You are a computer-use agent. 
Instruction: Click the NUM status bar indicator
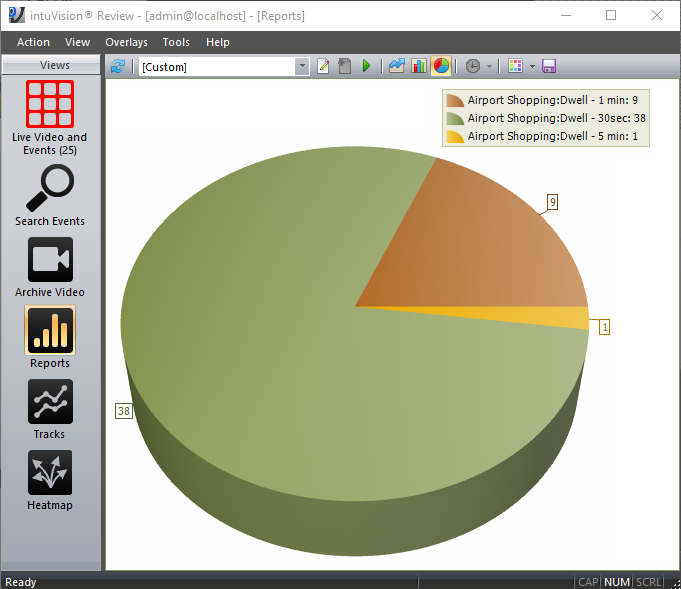(617, 582)
